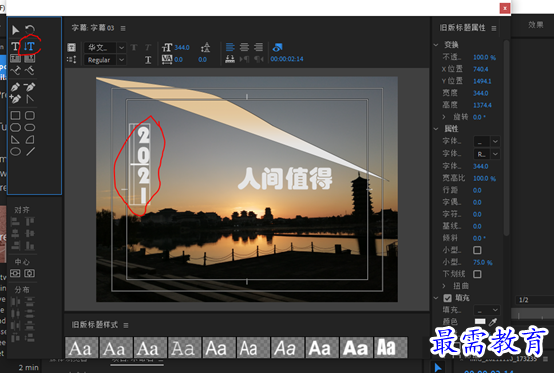Select the Add Anchor Point tool

pos(15,99)
